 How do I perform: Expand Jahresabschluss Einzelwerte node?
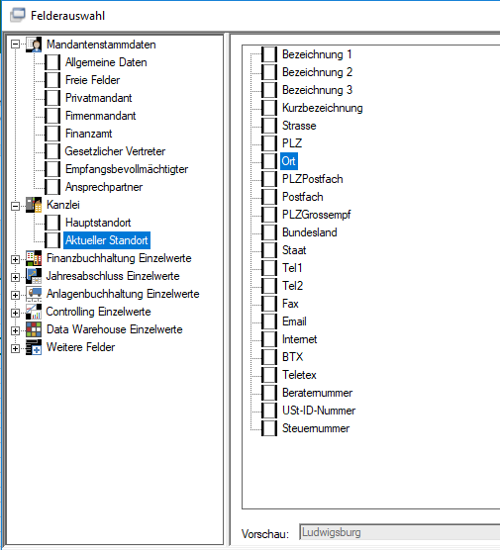[x=15, y=277]
